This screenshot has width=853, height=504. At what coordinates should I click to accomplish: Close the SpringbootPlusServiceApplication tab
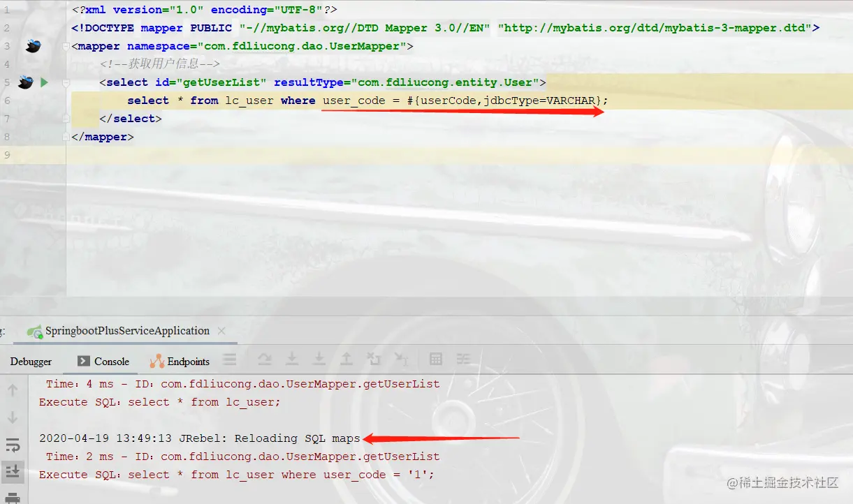click(221, 331)
